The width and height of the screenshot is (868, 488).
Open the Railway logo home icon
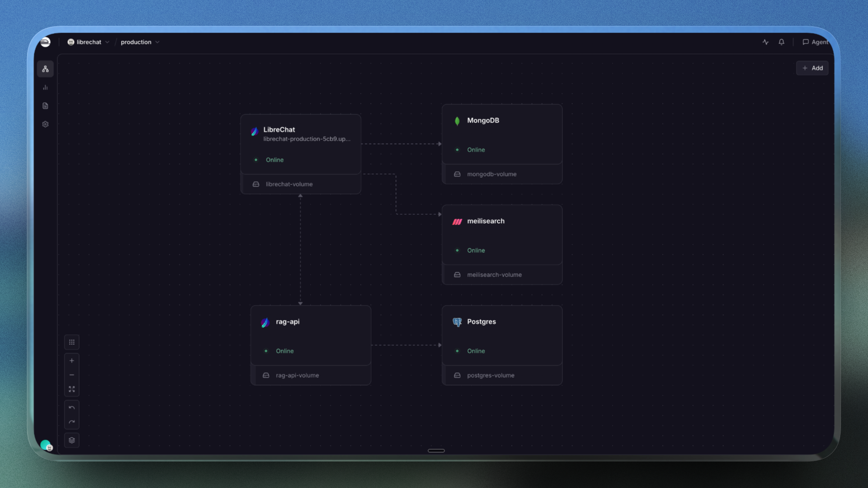click(x=45, y=42)
